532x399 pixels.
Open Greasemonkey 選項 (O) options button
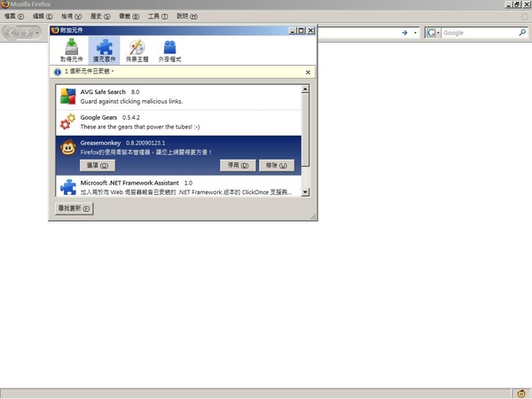(98, 165)
